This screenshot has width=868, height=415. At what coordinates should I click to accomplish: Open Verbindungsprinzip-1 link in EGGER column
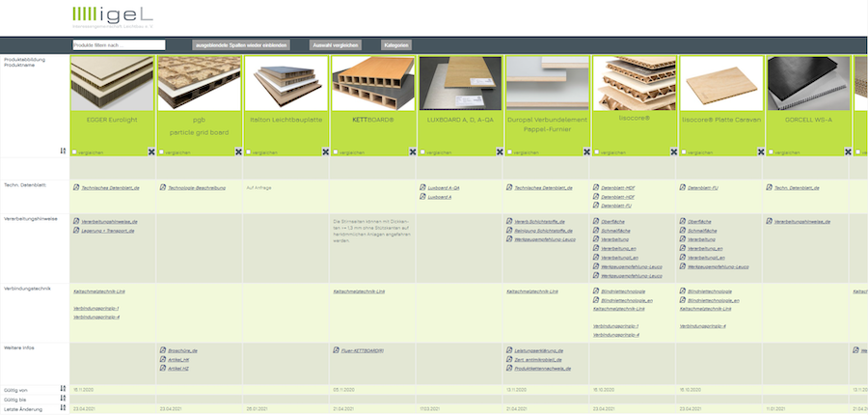tap(96, 308)
